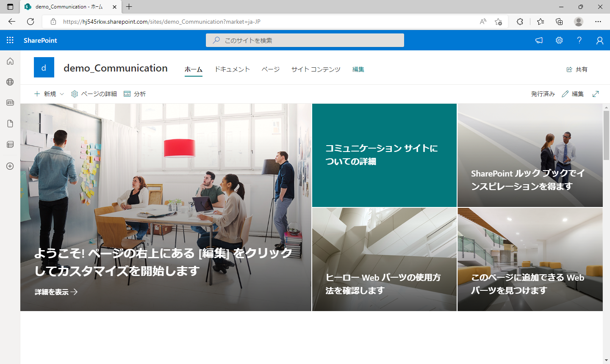The width and height of the screenshot is (610, 364).
Task: Select the ホーム navigation tab
Action: coord(194,69)
